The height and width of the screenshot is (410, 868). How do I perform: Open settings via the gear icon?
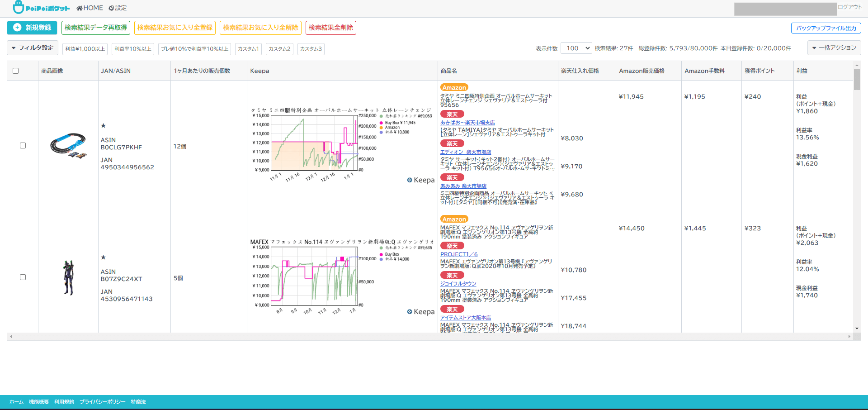tap(111, 8)
